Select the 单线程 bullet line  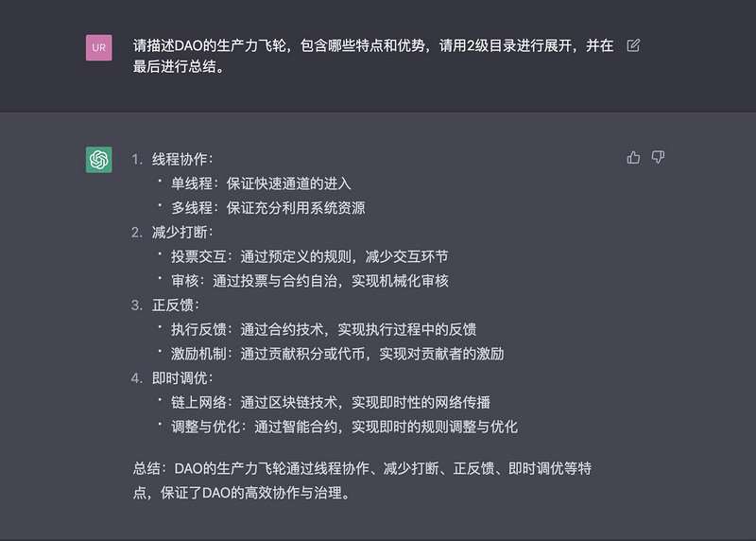[x=261, y=183]
